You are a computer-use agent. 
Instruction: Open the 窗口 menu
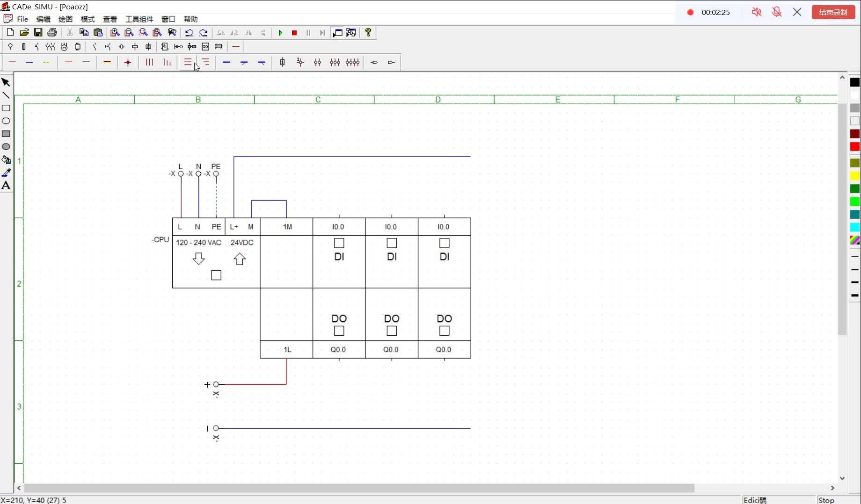coord(168,19)
